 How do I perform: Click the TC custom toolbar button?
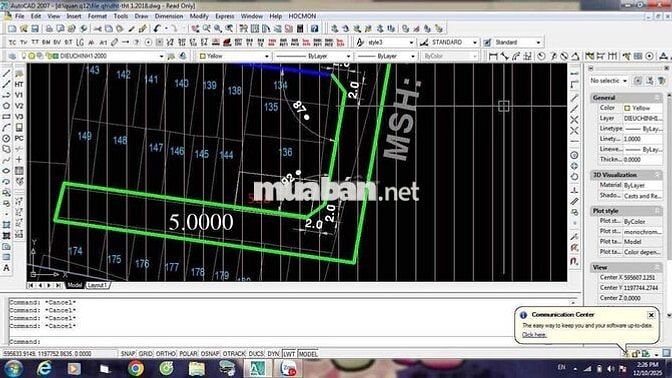[x=12, y=42]
